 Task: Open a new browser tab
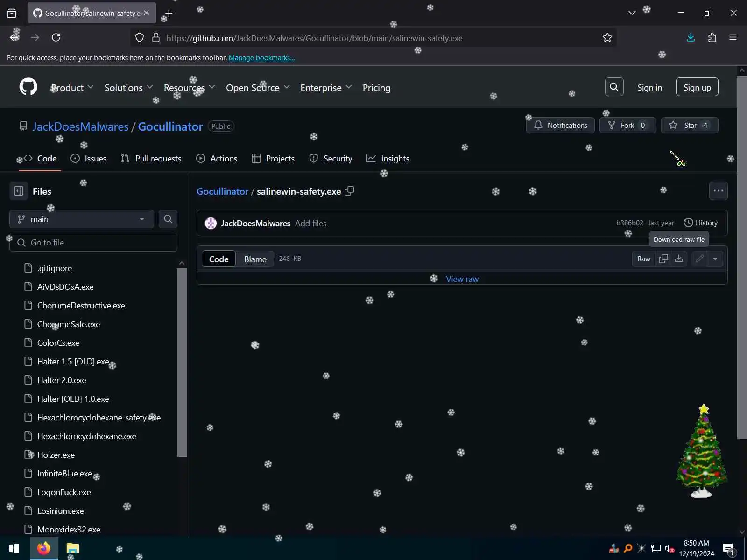169,13
